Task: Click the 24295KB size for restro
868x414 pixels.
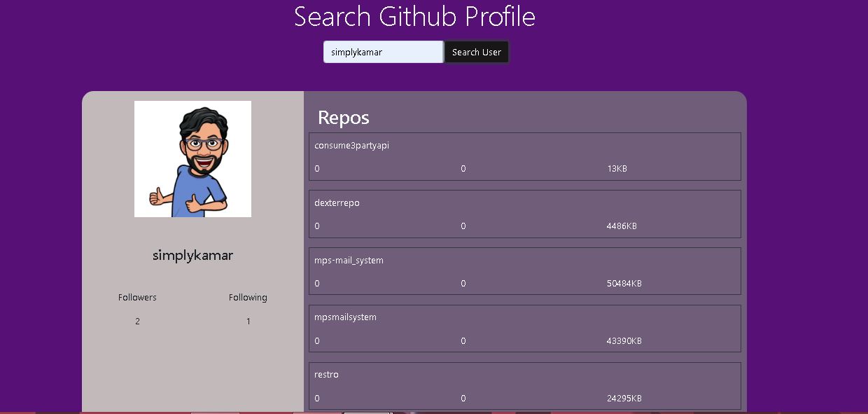Action: pos(624,399)
